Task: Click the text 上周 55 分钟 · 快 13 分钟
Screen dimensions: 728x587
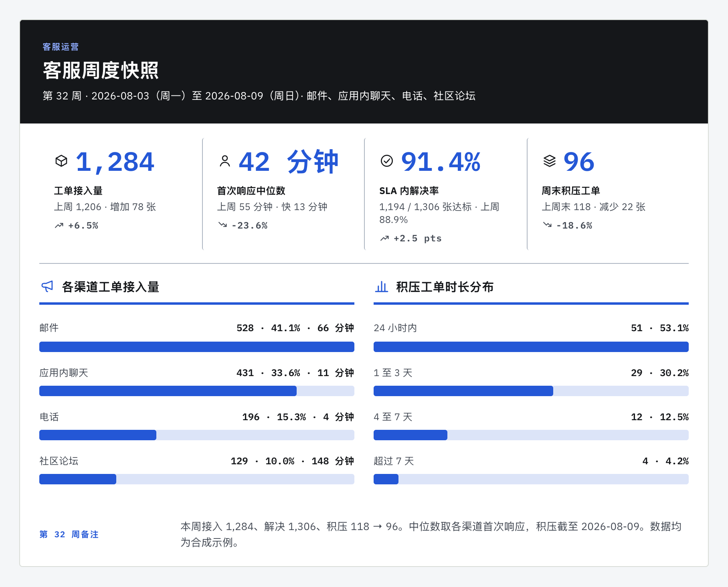Action: [x=272, y=207]
